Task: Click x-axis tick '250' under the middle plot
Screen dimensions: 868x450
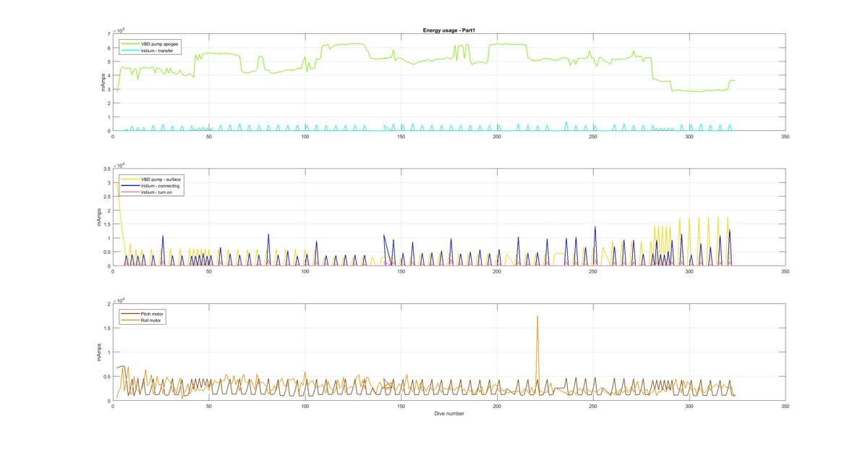Action: (x=593, y=271)
